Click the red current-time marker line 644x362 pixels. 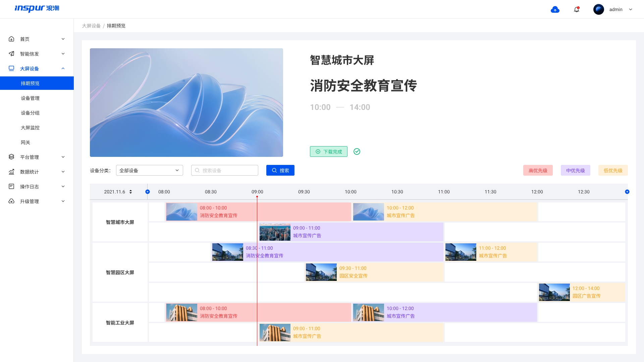pos(257,271)
